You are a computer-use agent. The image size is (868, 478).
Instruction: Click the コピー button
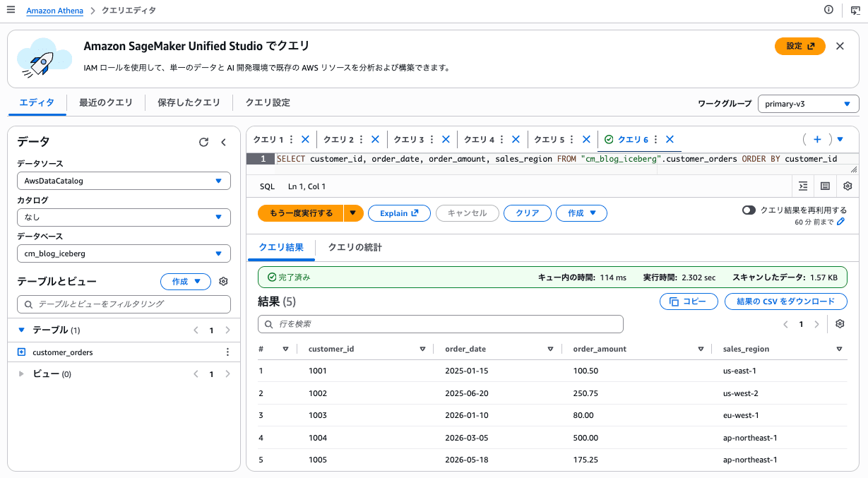pyautogui.click(x=689, y=301)
